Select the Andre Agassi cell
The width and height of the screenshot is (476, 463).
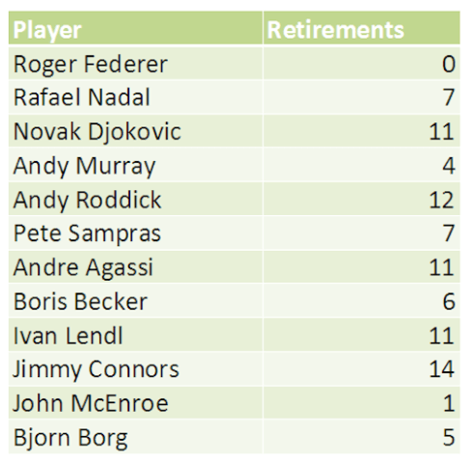coord(135,267)
